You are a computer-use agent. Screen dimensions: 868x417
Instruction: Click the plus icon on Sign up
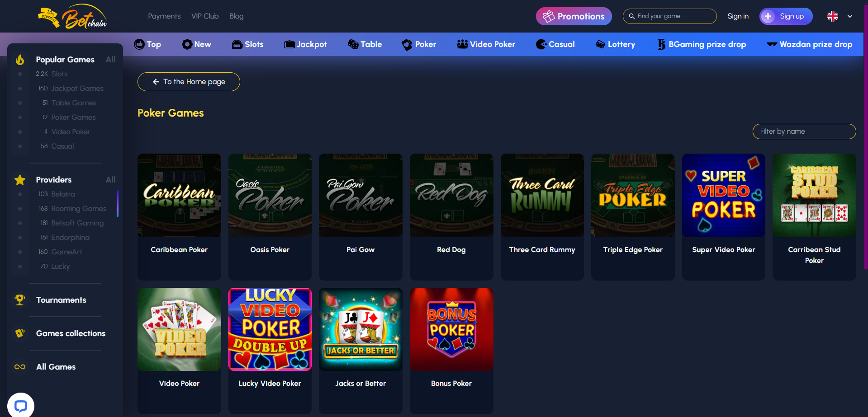768,16
